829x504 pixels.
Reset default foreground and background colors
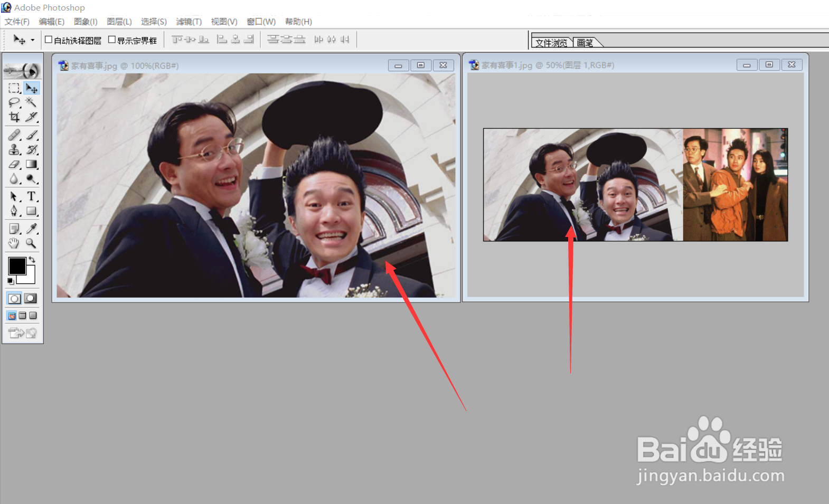point(11,281)
